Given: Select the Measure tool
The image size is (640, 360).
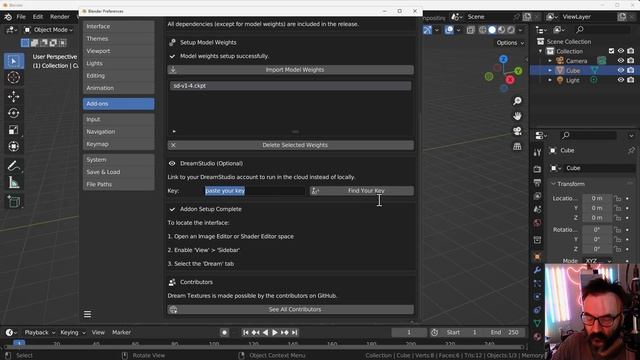Looking at the screenshot, I should point(14,182).
